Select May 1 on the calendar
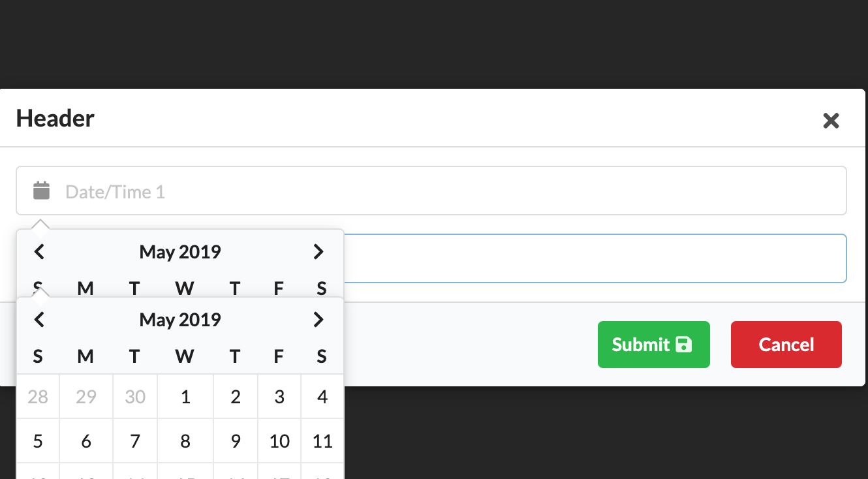Image resolution: width=868 pixels, height=479 pixels. pyautogui.click(x=185, y=396)
